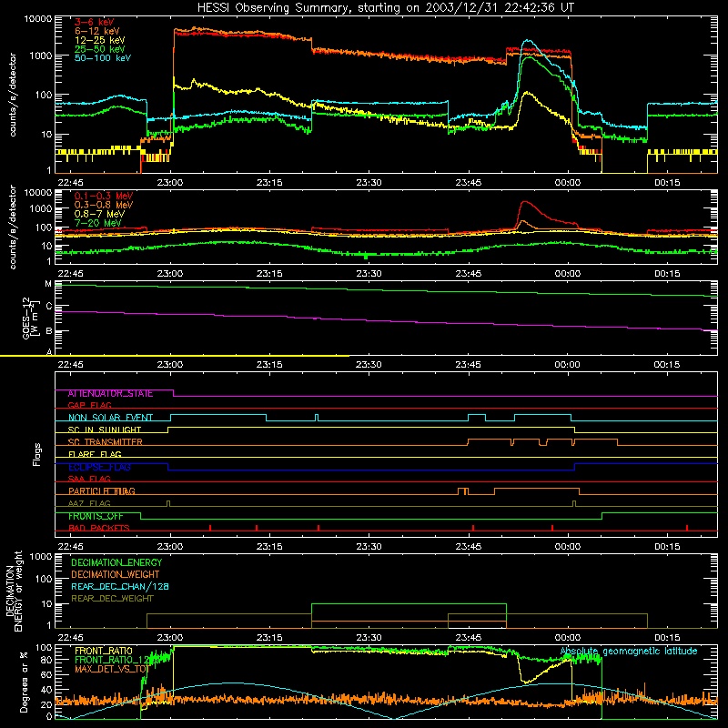Click the 23:30 tick label under MeV panel
The height and width of the screenshot is (728, 728).
tap(369, 274)
